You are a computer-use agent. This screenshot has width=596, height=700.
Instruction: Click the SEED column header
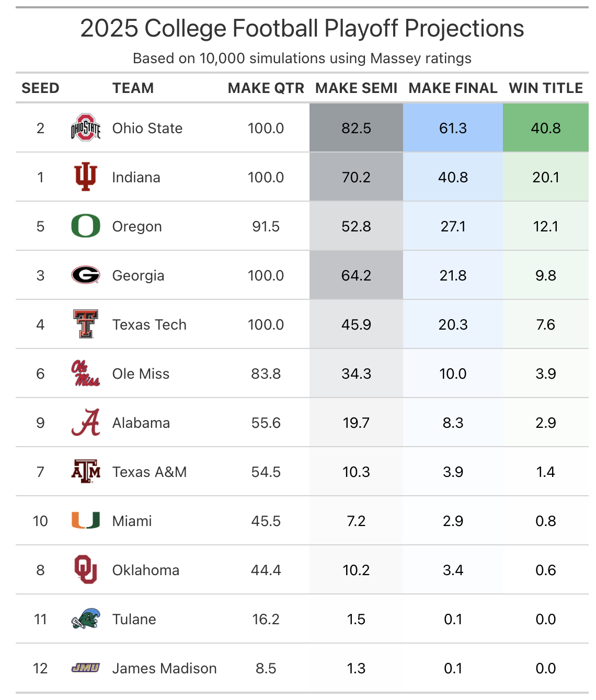pyautogui.click(x=40, y=88)
